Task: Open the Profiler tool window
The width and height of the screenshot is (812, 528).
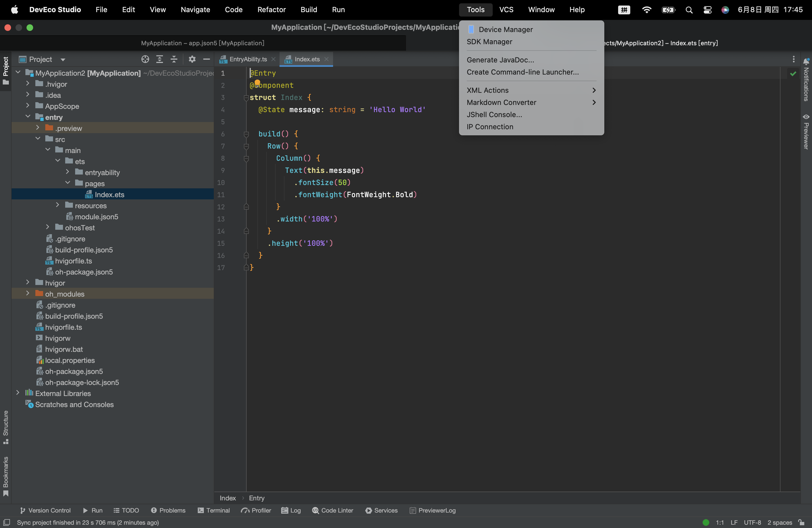Action: pos(256,510)
